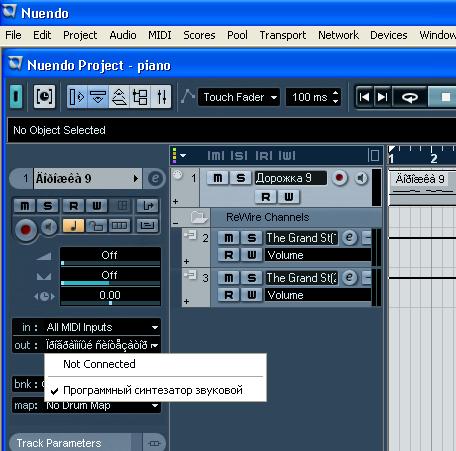Open the Touch Fader automation mode dropdown
The width and height of the screenshot is (456, 451).
tap(239, 97)
